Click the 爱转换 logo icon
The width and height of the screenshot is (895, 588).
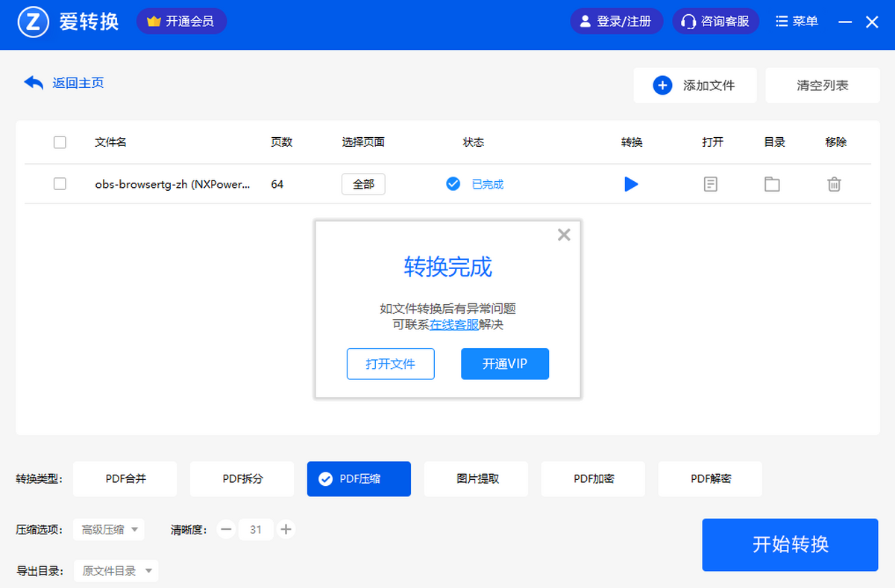coord(33,22)
